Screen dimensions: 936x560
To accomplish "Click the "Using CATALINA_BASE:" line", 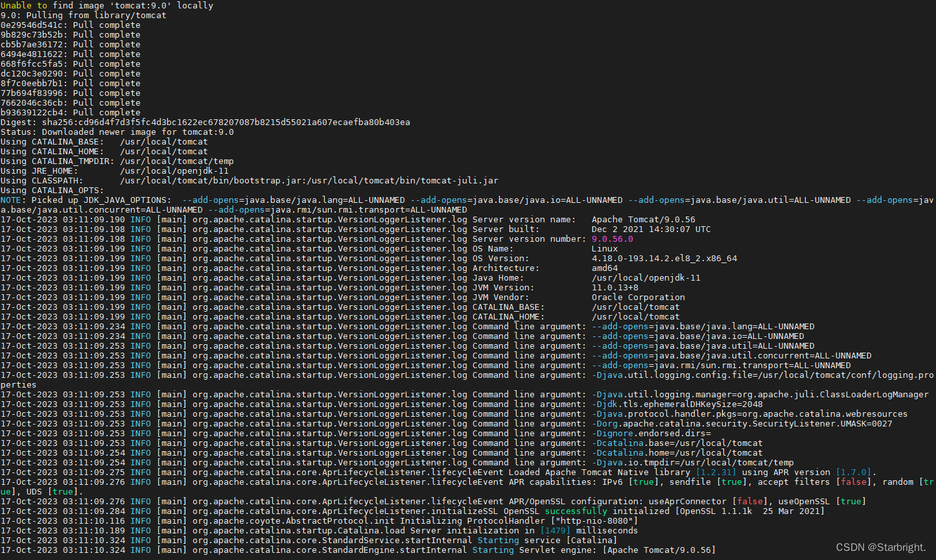I will [104, 141].
